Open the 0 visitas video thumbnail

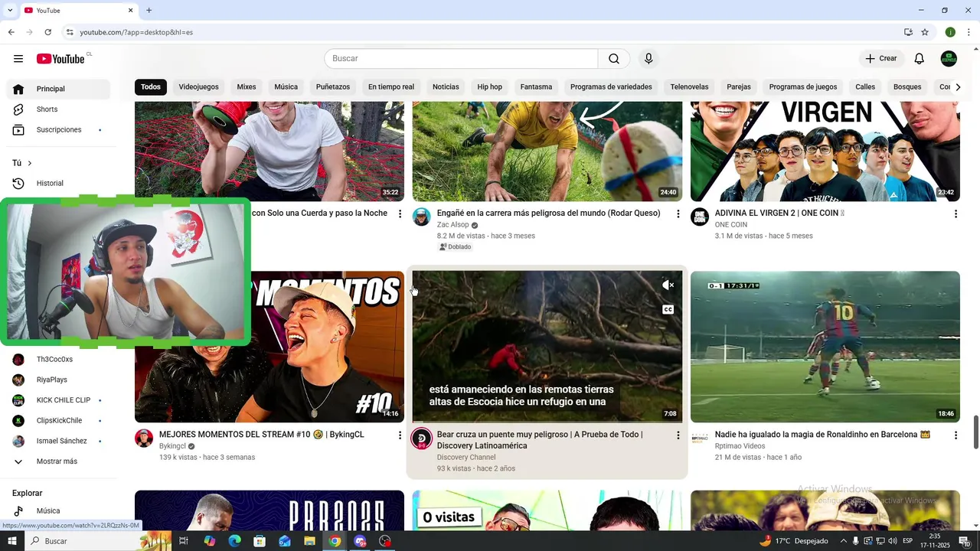(x=547, y=510)
